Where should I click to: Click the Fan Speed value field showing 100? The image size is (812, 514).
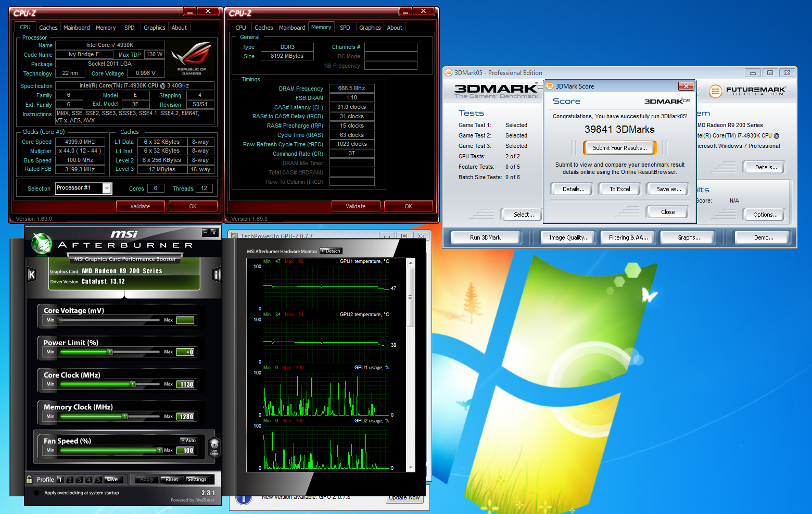click(186, 450)
